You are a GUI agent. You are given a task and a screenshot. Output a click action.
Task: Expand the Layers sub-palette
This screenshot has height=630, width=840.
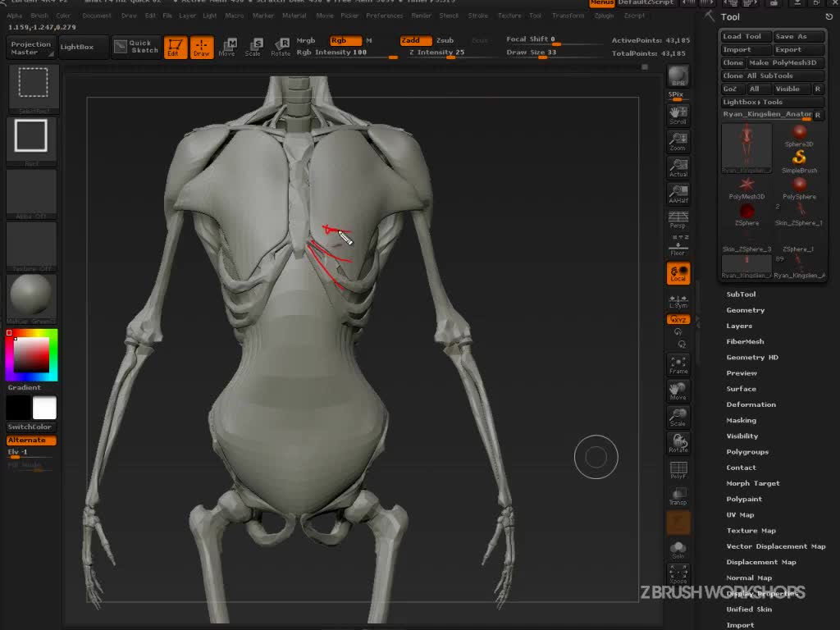[x=739, y=326]
